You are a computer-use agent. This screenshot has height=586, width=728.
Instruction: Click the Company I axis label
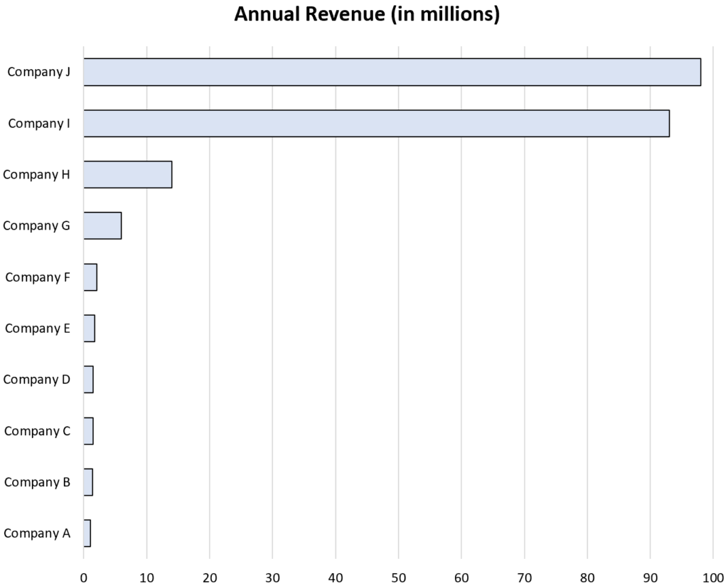pos(39,124)
